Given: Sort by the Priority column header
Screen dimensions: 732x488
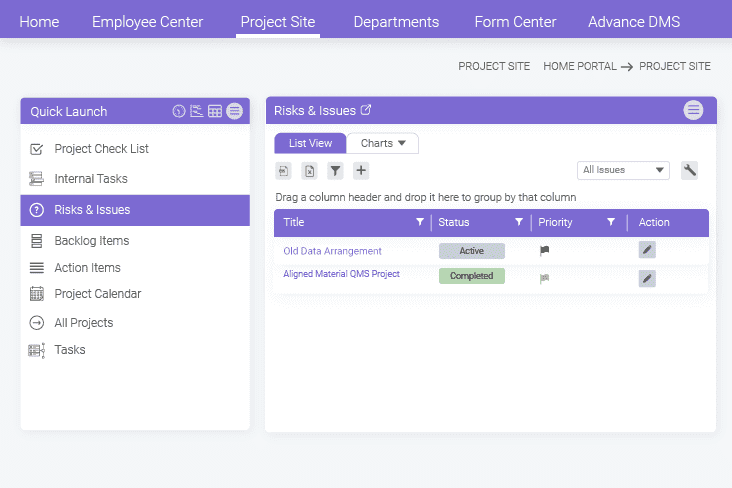Looking at the screenshot, I should (555, 222).
